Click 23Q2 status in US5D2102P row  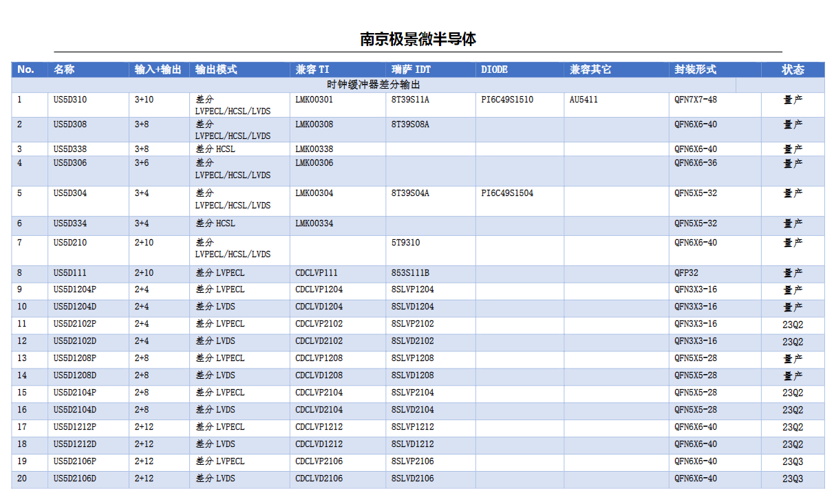(x=793, y=325)
